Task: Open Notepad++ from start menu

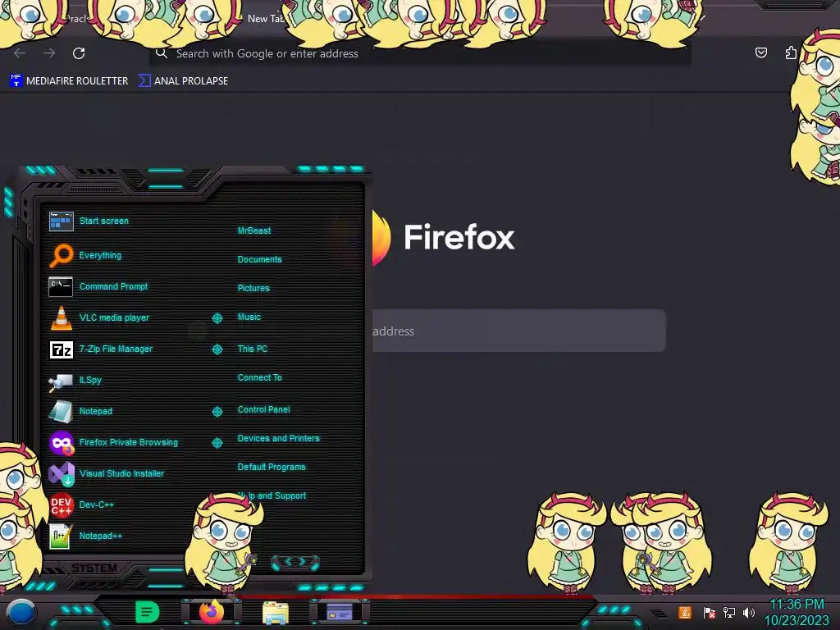Action: pos(85,536)
